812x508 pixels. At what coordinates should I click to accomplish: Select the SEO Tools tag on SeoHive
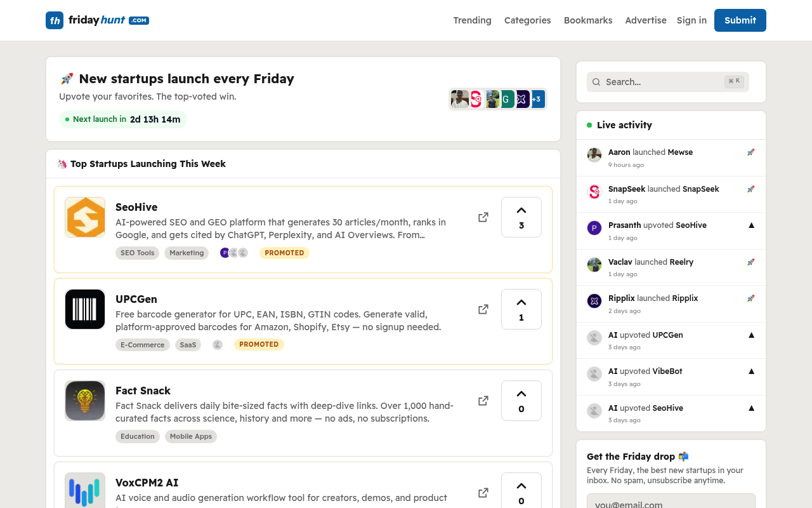pyautogui.click(x=138, y=253)
